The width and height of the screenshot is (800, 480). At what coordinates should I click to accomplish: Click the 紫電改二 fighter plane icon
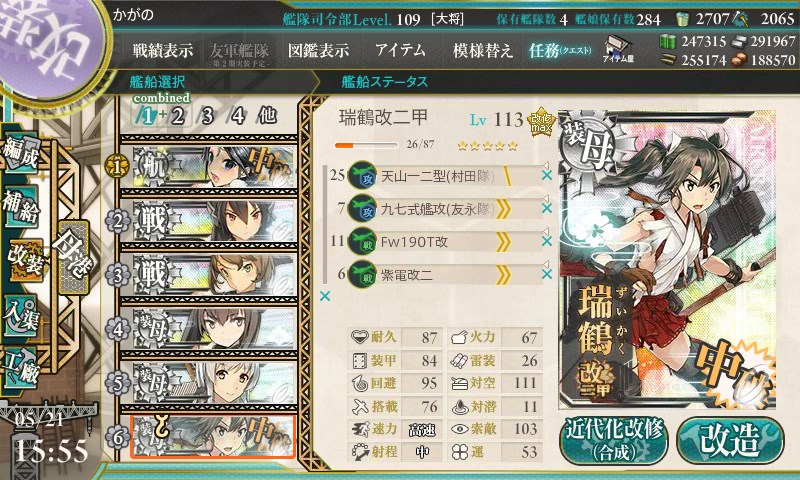pos(362,274)
